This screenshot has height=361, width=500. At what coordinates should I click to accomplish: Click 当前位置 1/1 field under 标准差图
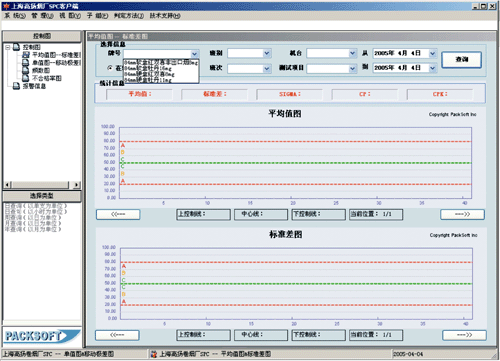click(x=376, y=335)
